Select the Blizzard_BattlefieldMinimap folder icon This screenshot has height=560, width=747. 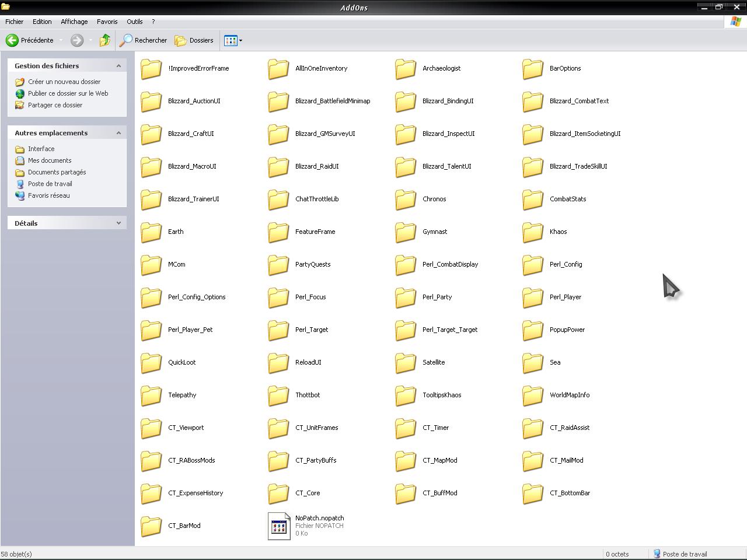(x=278, y=101)
